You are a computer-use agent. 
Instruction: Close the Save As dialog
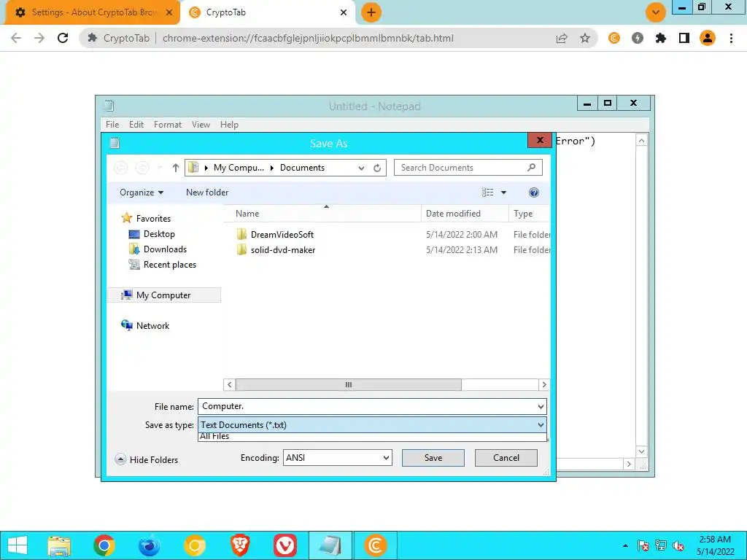(540, 140)
